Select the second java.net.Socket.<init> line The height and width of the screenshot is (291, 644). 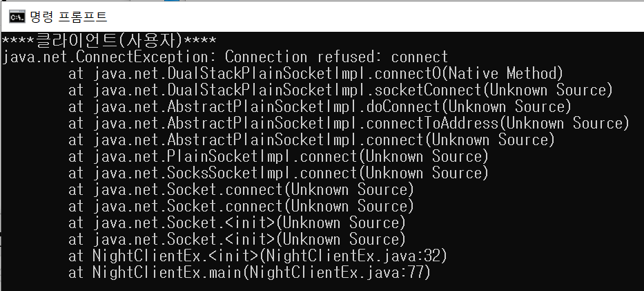coord(237,240)
